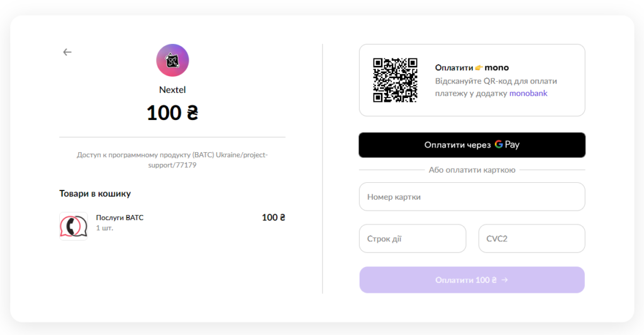Select the Послуги ВАТС item name
Viewport: 644px width, 335px height.
pyautogui.click(x=119, y=217)
